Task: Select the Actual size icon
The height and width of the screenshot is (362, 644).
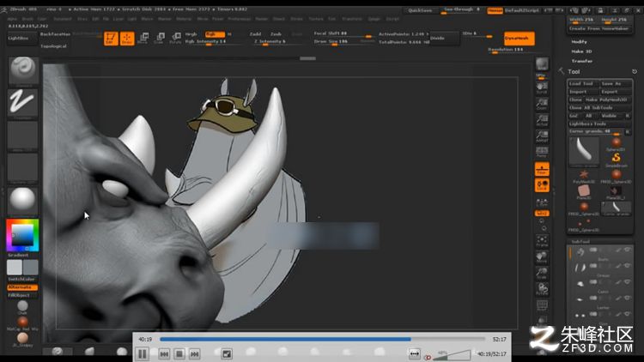Action: (x=542, y=120)
